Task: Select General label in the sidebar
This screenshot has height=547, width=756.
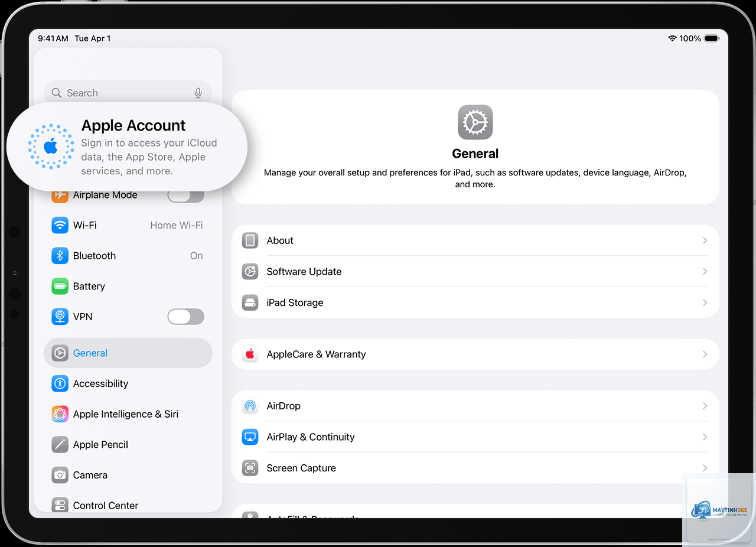Action: pyautogui.click(x=90, y=353)
